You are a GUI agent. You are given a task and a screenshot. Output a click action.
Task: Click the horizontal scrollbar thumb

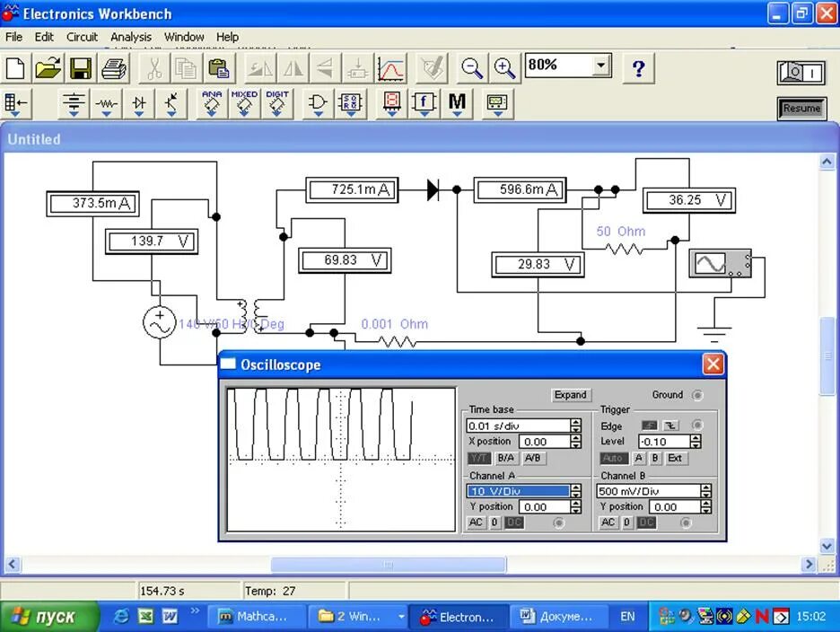[389, 565]
